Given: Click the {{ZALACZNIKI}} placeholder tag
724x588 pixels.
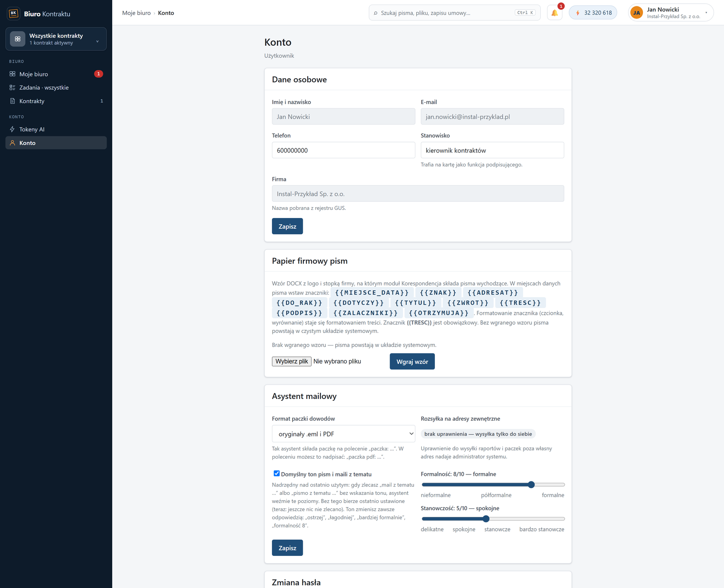Looking at the screenshot, I should tap(366, 313).
